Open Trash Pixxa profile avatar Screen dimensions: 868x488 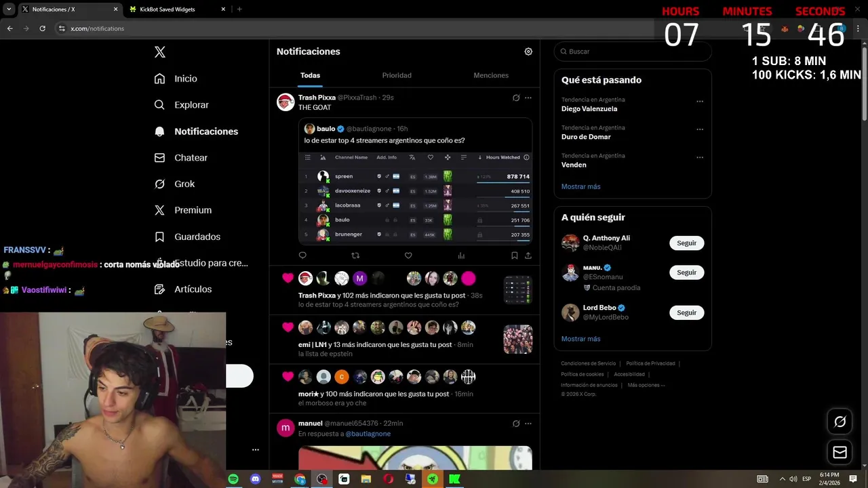[x=285, y=102]
